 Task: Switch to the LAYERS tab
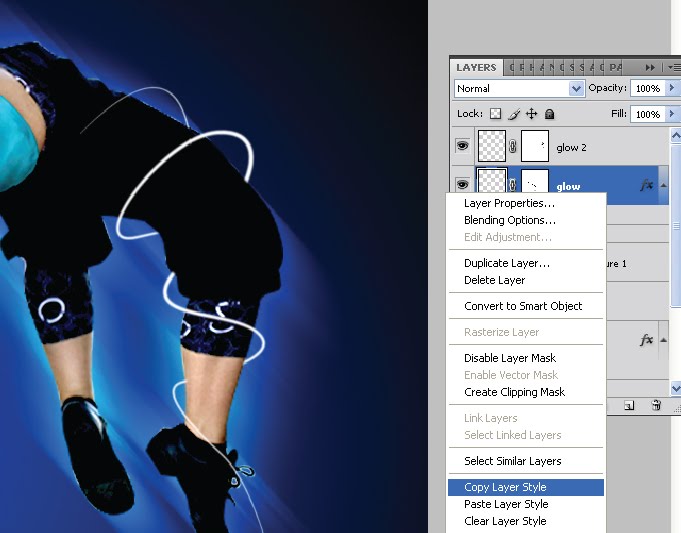tap(476, 67)
